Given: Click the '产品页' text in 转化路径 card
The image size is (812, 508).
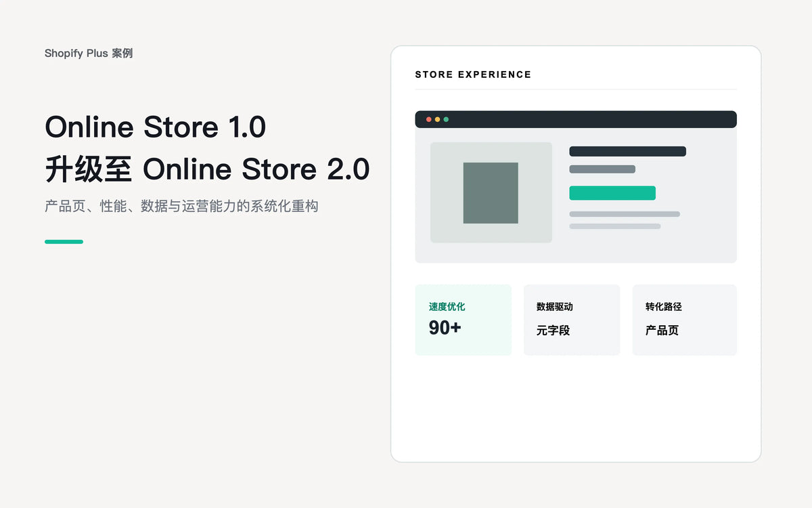Looking at the screenshot, I should [662, 331].
